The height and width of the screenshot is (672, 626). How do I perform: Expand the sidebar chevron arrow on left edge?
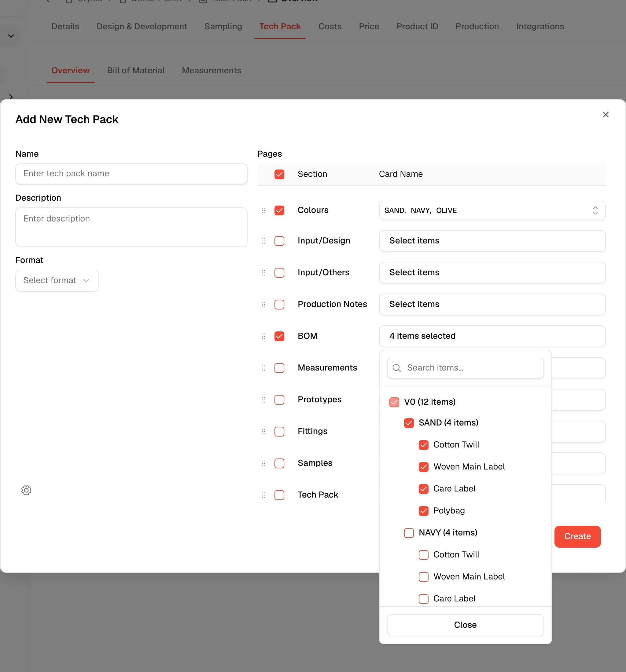click(11, 97)
